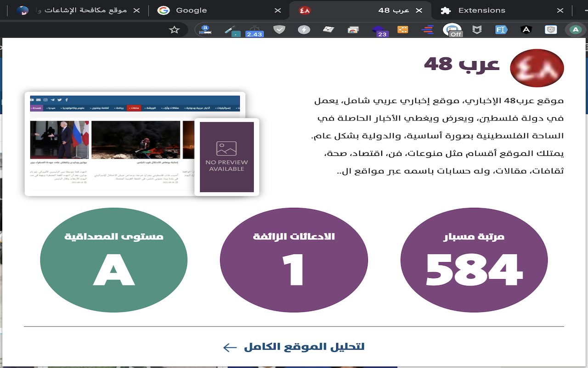Click the red عرب 48 site logo
588x368 pixels.
click(537, 68)
